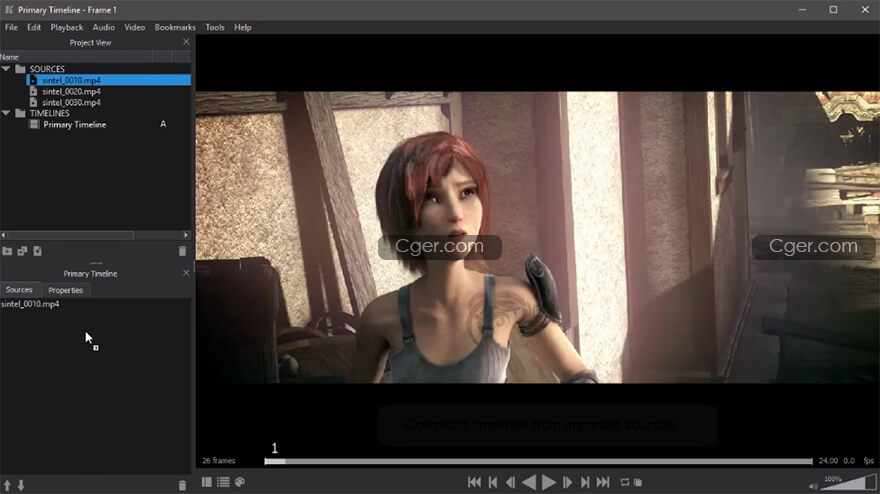The height and width of the screenshot is (494, 880).
Task: Click the speaker mute icon
Action: click(x=813, y=486)
